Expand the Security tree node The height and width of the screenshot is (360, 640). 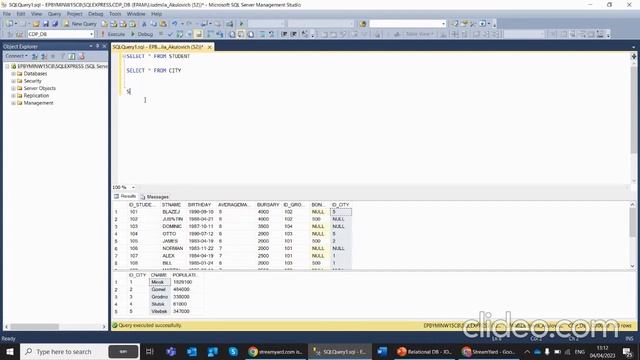click(13, 81)
